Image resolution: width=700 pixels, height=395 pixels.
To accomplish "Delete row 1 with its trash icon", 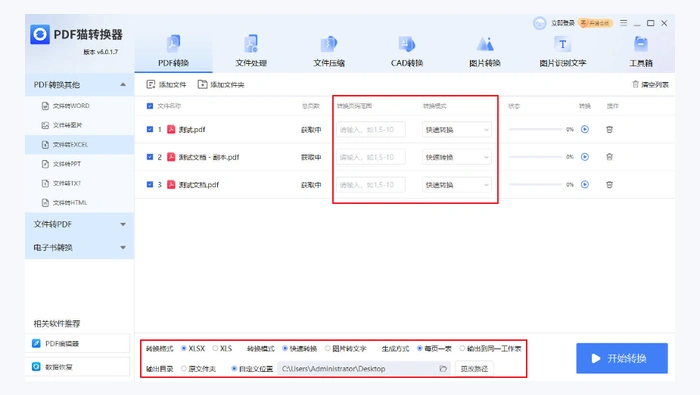I will point(609,129).
